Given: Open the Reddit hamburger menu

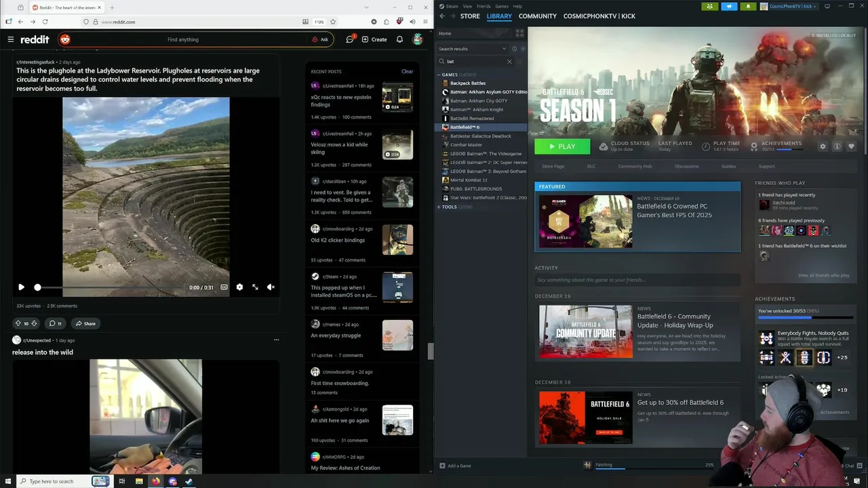Looking at the screenshot, I should pyautogui.click(x=11, y=39).
